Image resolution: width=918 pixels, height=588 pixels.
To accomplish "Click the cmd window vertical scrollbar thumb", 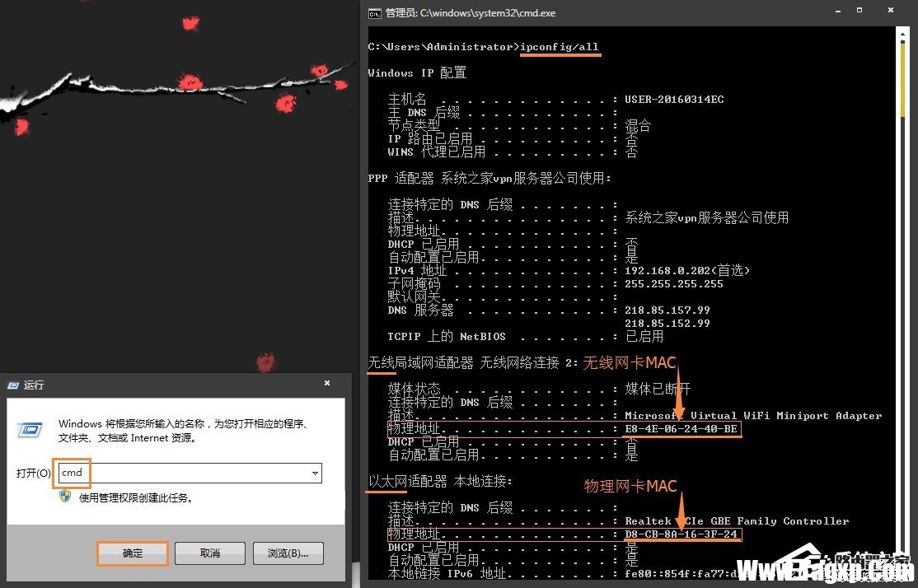I will coord(904,80).
